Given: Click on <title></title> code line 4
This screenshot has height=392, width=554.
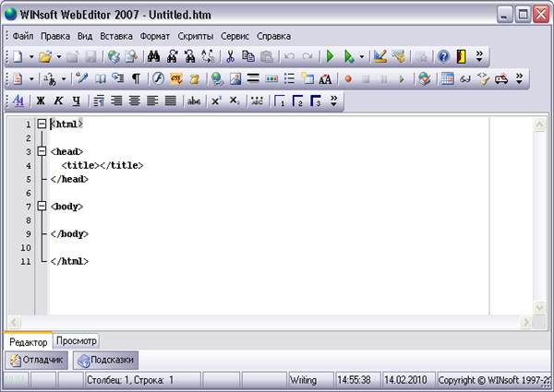Looking at the screenshot, I should click(x=102, y=165).
